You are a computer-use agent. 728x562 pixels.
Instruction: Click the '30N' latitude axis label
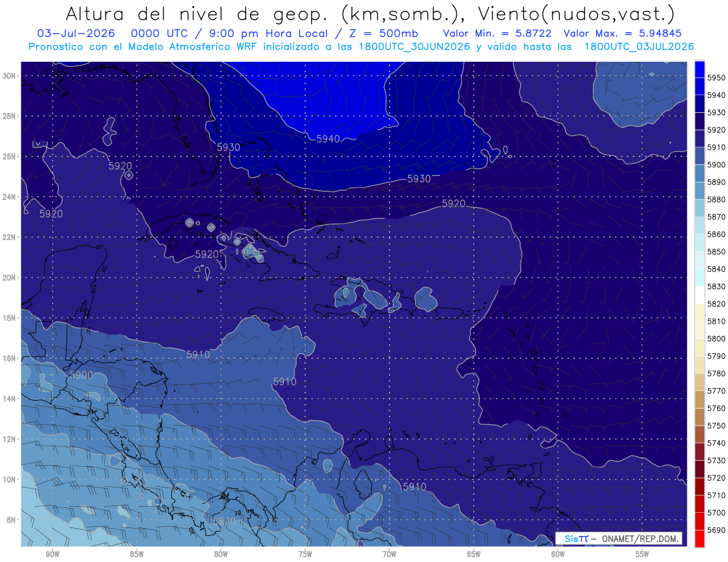tap(9, 76)
